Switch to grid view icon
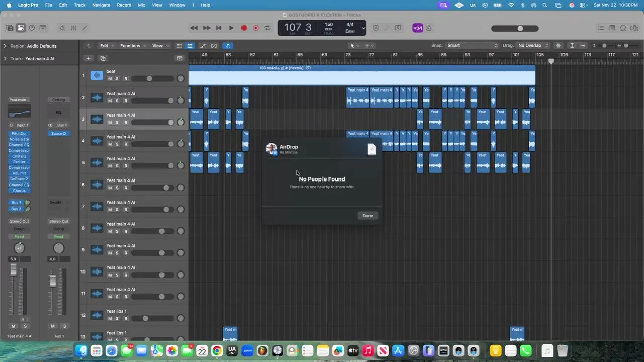Viewport: 644px width, 362px height. [x=179, y=46]
